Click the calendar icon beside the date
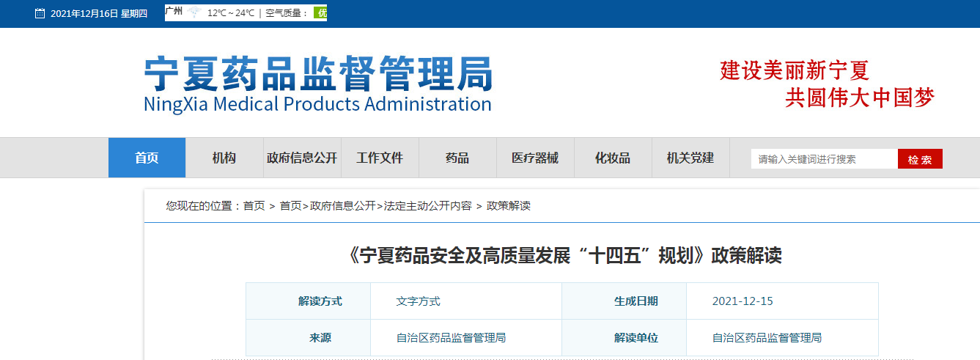The height and width of the screenshot is (360, 980). [x=40, y=13]
